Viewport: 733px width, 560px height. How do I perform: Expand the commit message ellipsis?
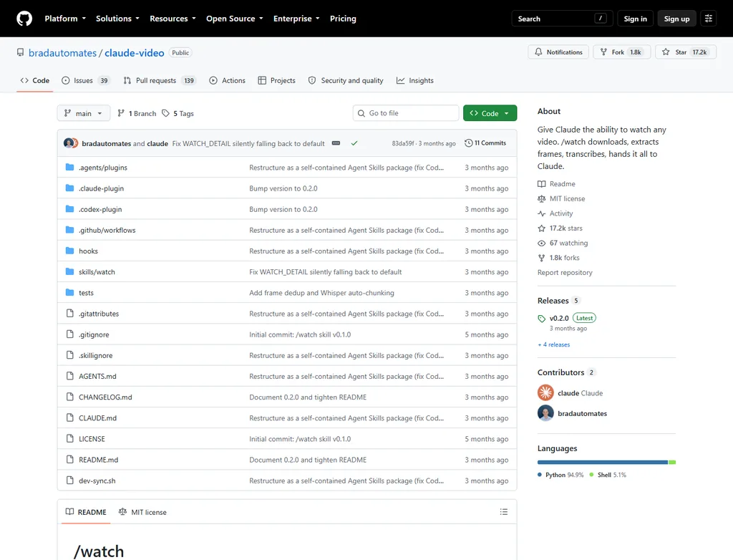(336, 143)
